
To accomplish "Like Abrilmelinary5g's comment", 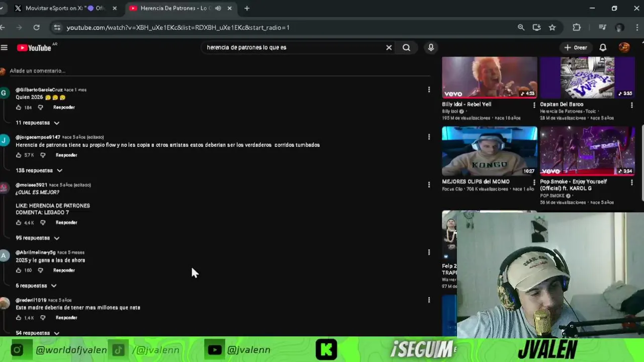I will tap(19, 270).
